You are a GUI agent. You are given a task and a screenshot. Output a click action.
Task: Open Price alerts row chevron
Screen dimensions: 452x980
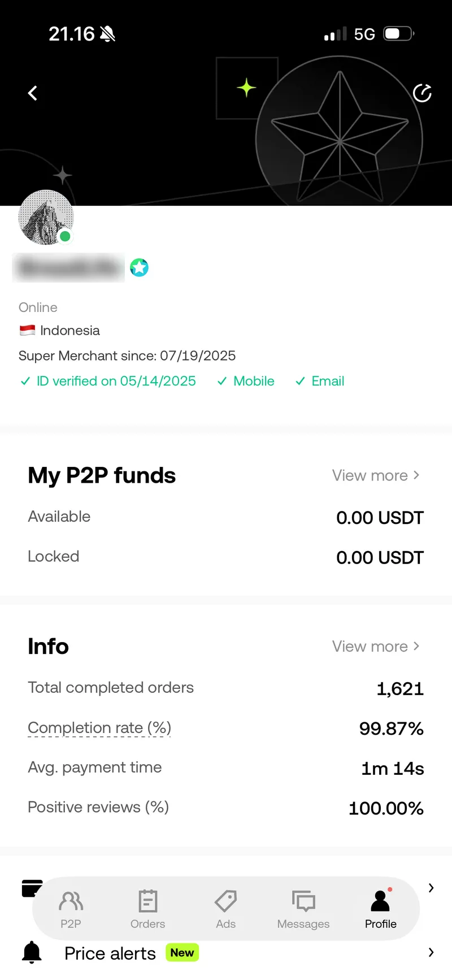coord(431,952)
